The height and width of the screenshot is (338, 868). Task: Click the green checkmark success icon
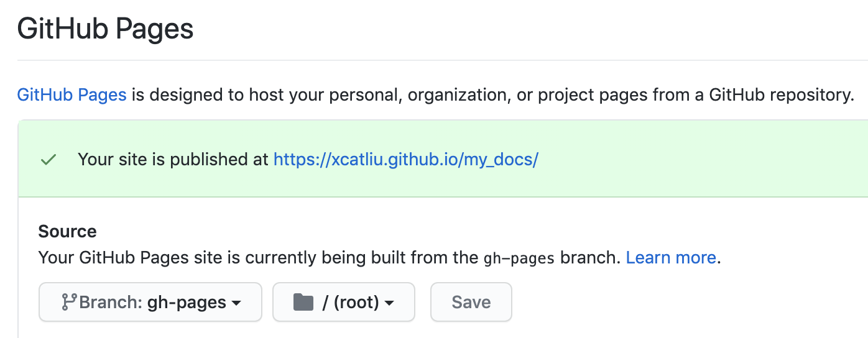tap(48, 160)
